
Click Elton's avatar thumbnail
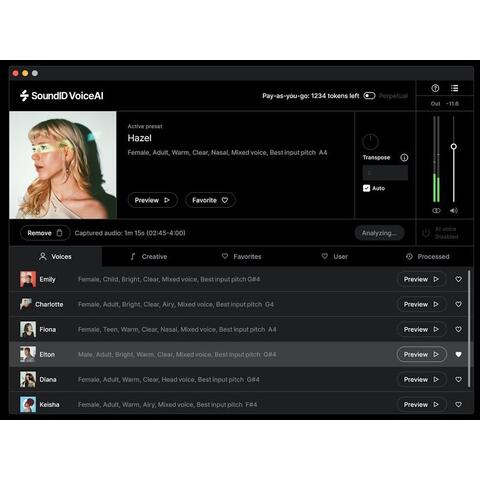tap(28, 354)
